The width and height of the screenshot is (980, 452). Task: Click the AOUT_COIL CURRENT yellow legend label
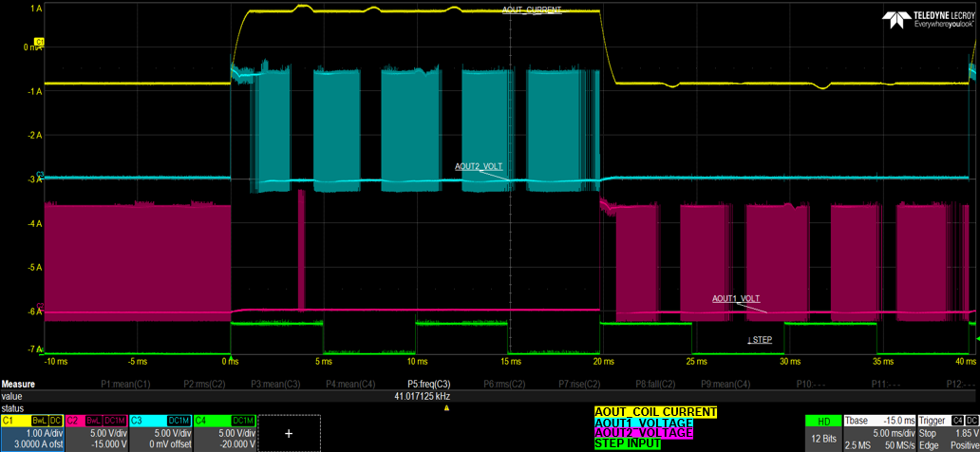point(655,412)
